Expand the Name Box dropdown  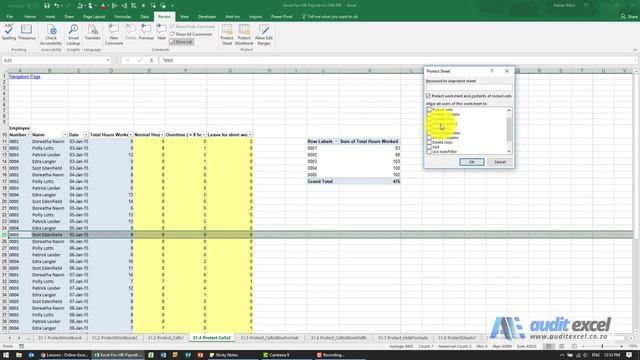coord(108,60)
